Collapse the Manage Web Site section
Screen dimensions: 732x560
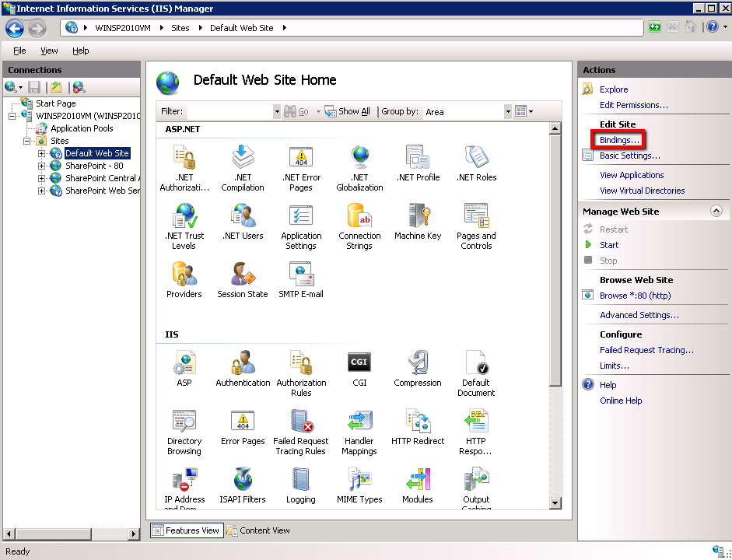[x=716, y=211]
